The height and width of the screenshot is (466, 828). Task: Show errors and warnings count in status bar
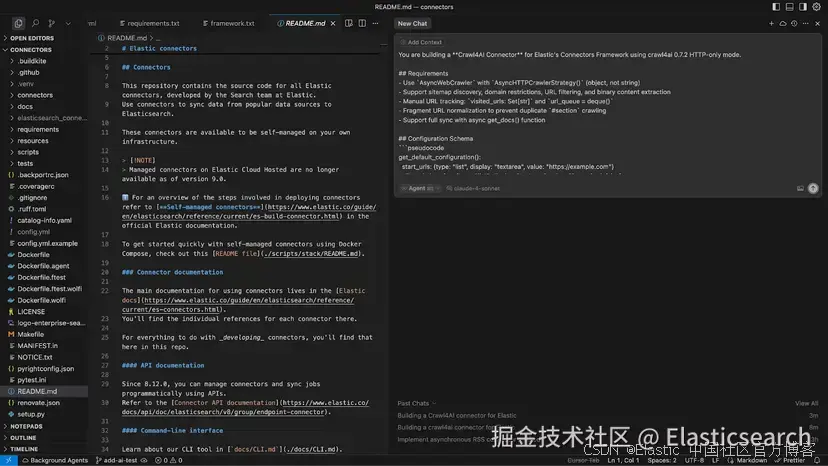168,460
